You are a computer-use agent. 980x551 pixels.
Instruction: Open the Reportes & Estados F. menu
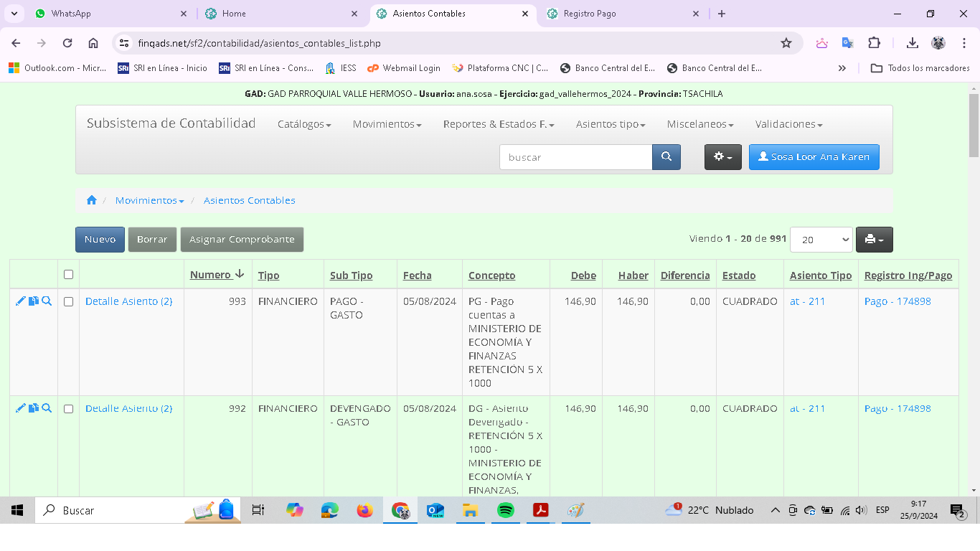click(x=499, y=124)
